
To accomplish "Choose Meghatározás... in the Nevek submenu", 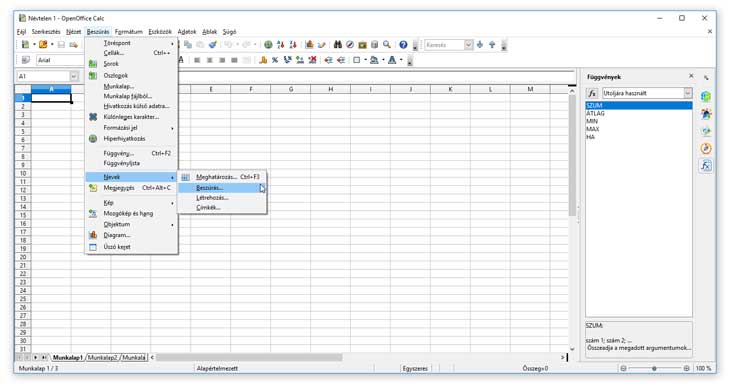I will 222,177.
